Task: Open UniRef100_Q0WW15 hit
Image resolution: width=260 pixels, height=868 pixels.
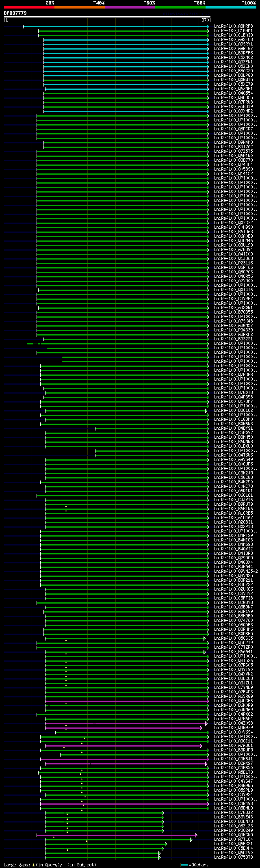Action: click(x=233, y=80)
